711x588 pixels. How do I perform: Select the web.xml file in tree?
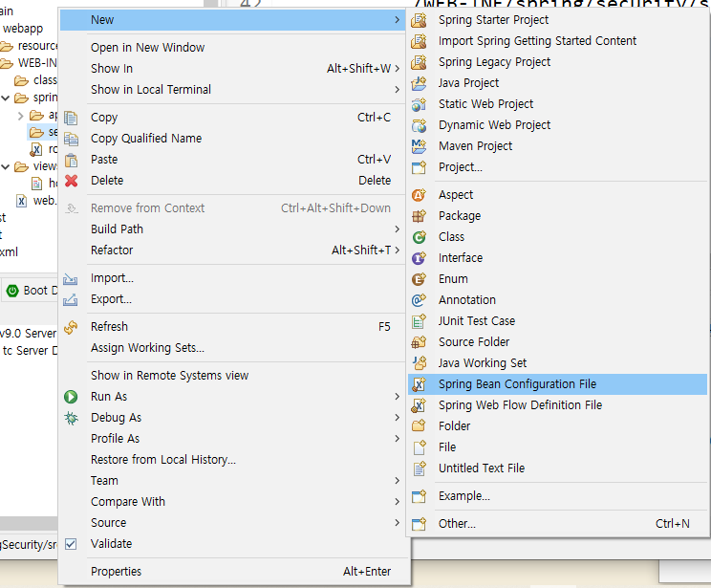[45, 201]
